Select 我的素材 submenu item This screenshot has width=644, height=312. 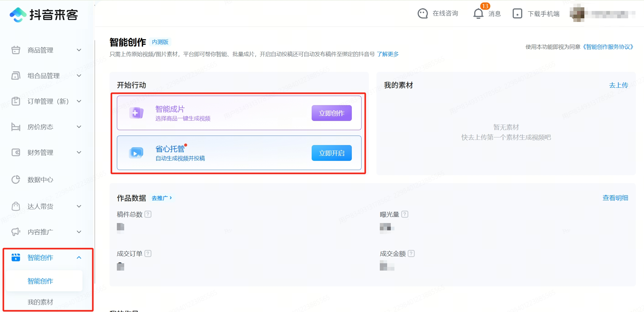[40, 302]
